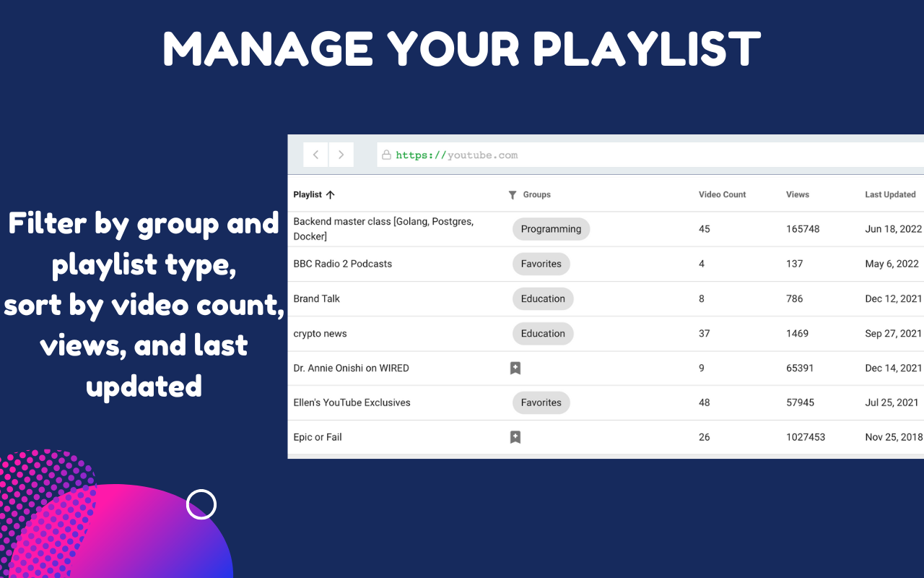Click the Education badge on Brand Talk

[543, 298]
